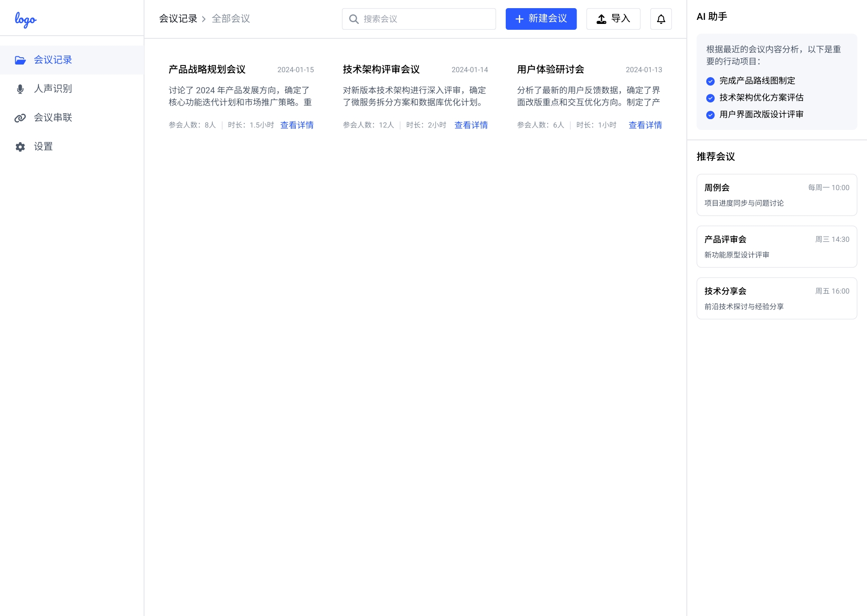
Task: Click the 技术架构评审会议 title
Action: coord(382,69)
